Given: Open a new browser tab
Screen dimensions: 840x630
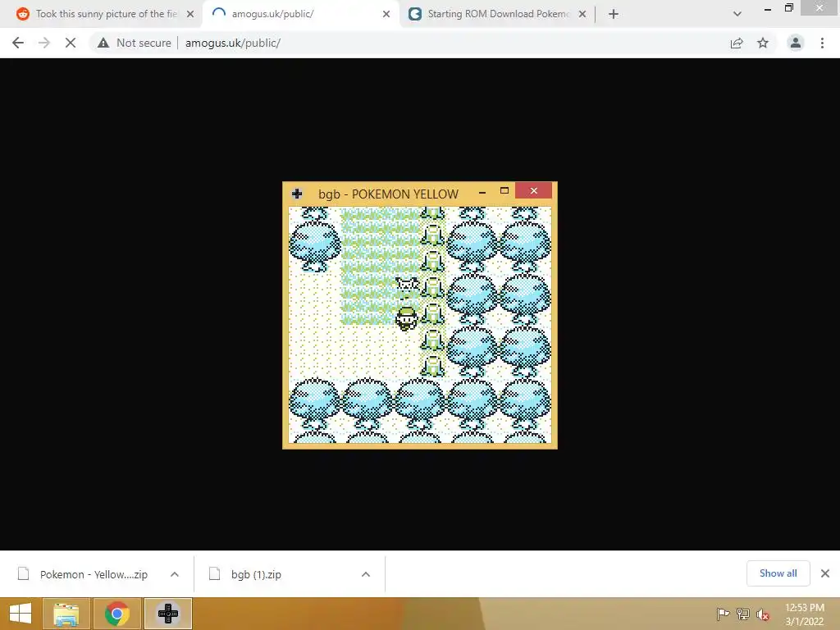Looking at the screenshot, I should [614, 14].
